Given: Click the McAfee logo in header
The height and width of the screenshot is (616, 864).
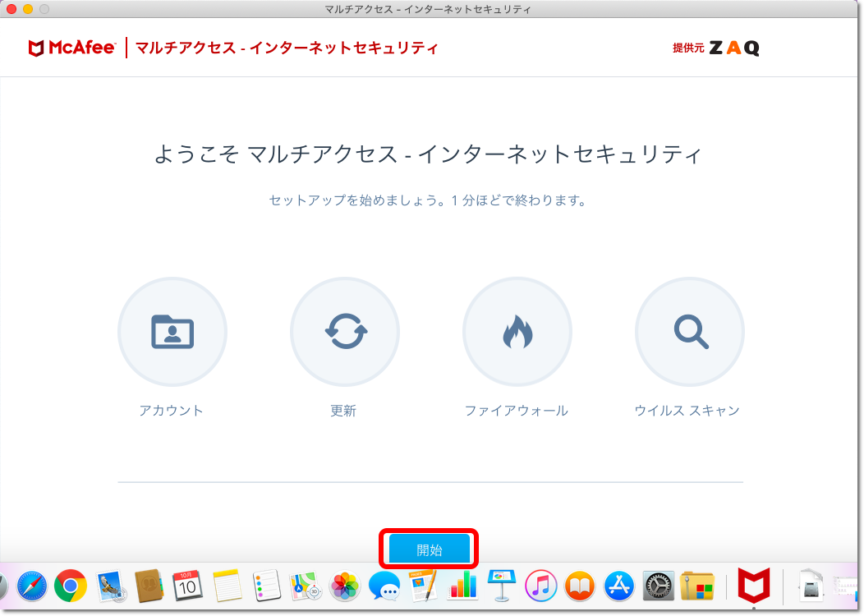Looking at the screenshot, I should coord(72,48).
